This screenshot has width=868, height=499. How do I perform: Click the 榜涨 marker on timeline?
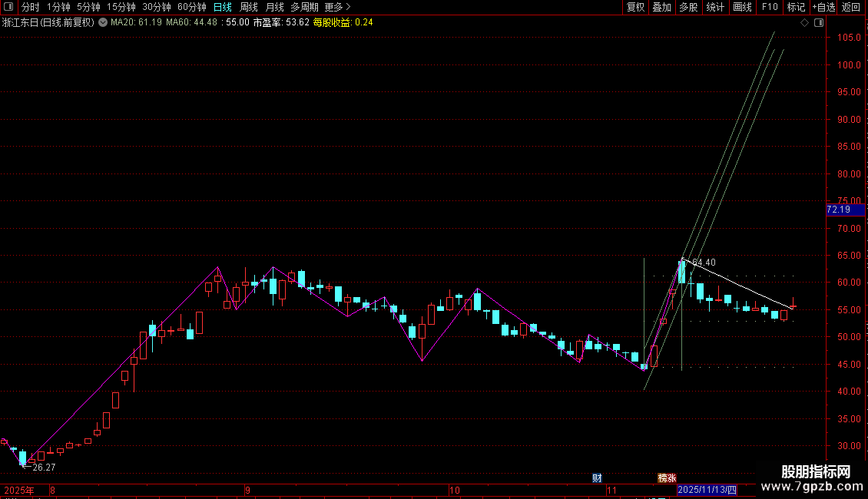(x=667, y=478)
